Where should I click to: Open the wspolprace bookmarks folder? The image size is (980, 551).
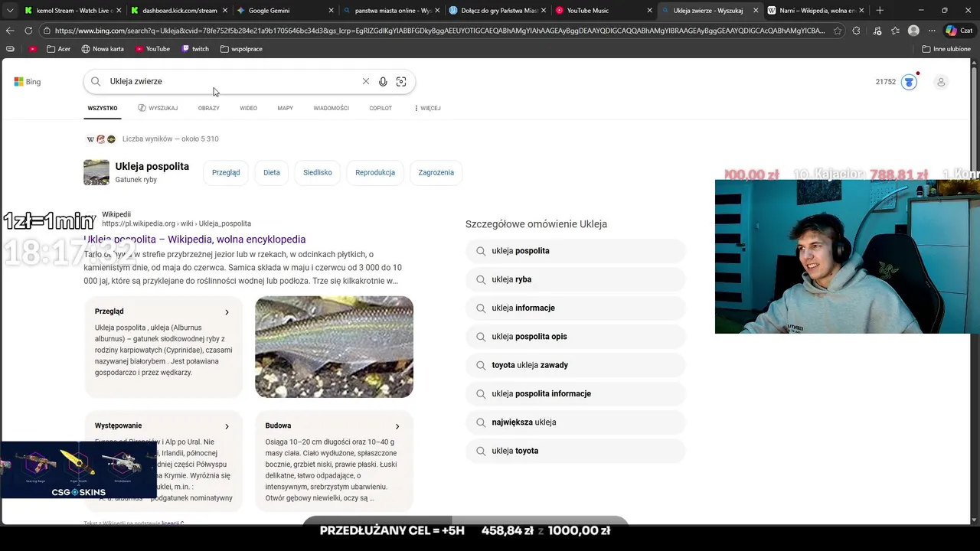click(241, 49)
